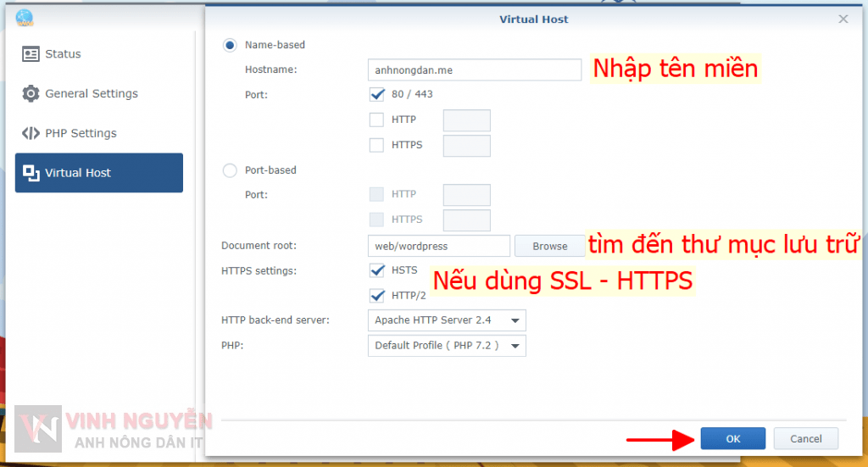Expand the HTTP back-end server dropdown
Image resolution: width=868 pixels, height=467 pixels.
pyautogui.click(x=447, y=320)
